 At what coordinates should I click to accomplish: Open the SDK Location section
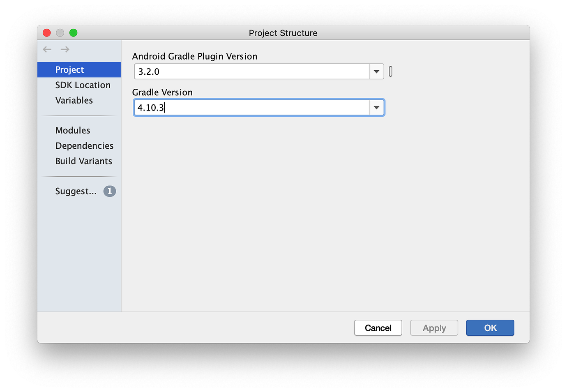click(x=83, y=85)
